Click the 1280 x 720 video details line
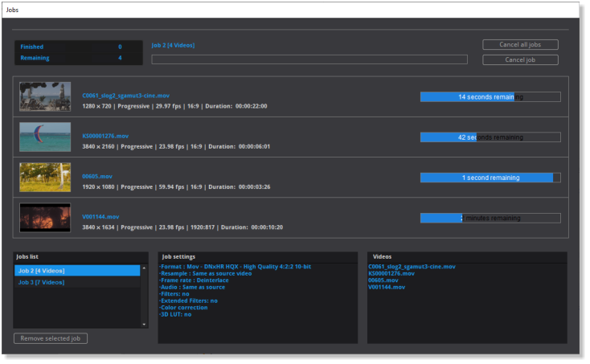Viewport: 590px width, 364px height. pyautogui.click(x=174, y=106)
